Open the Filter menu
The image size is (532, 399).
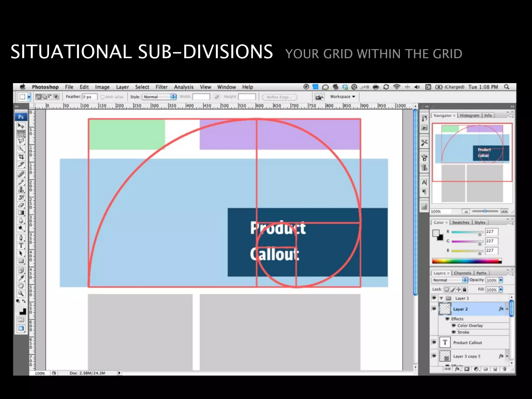pos(162,87)
